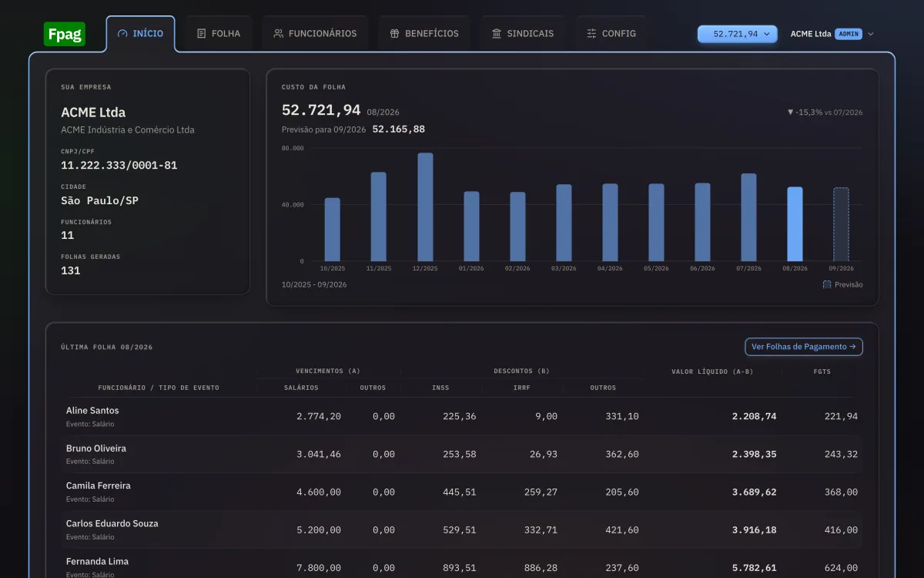
Task: Open the INÍCIO tab
Action: click(141, 34)
